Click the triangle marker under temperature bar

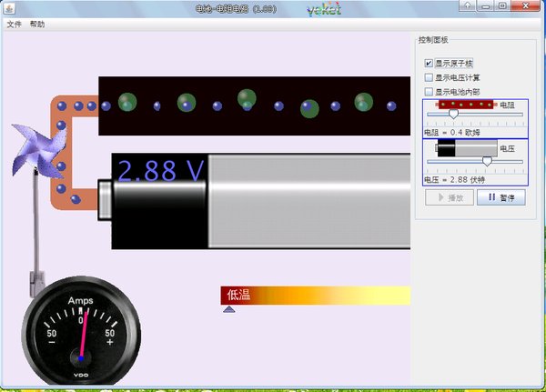pyautogui.click(x=229, y=310)
